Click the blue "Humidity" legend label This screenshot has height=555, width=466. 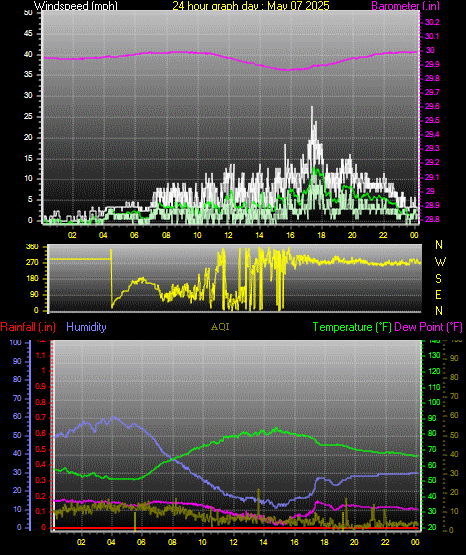coord(86,327)
